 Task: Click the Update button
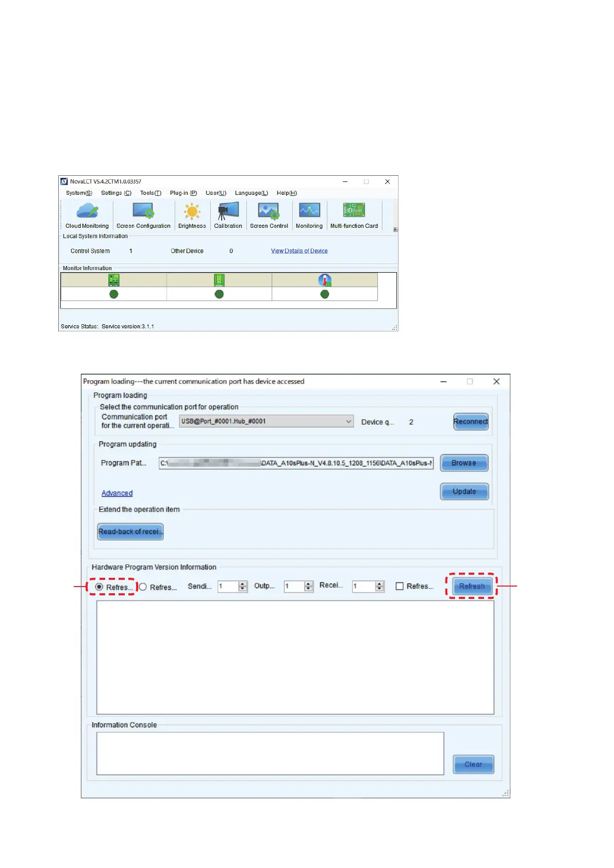point(464,492)
